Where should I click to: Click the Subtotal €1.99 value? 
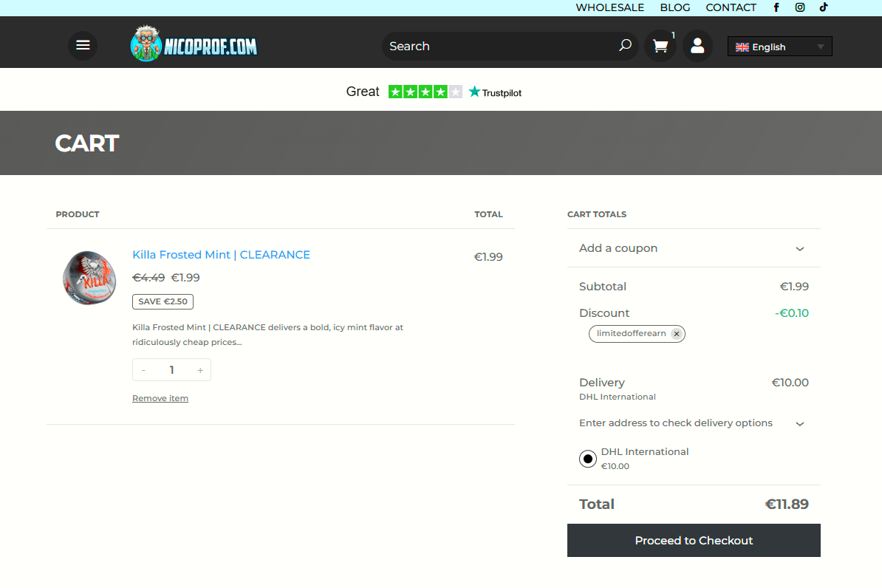click(x=794, y=287)
